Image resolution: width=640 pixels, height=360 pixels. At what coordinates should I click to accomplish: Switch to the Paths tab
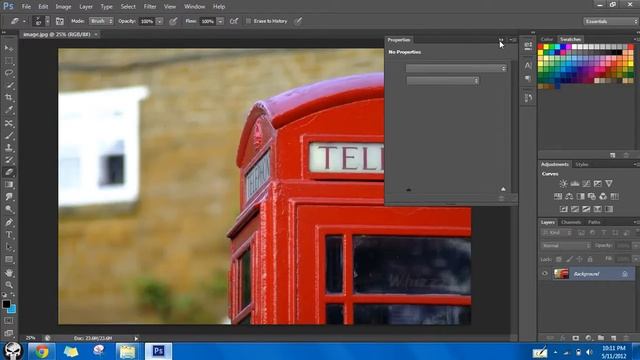pos(594,222)
